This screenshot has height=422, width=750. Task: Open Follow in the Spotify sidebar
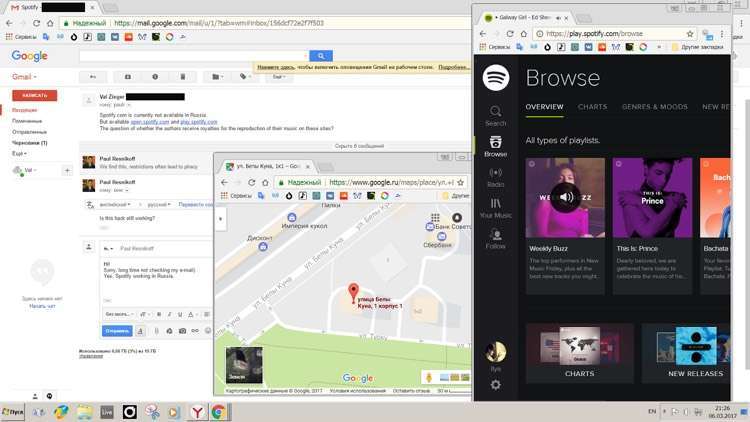click(496, 239)
